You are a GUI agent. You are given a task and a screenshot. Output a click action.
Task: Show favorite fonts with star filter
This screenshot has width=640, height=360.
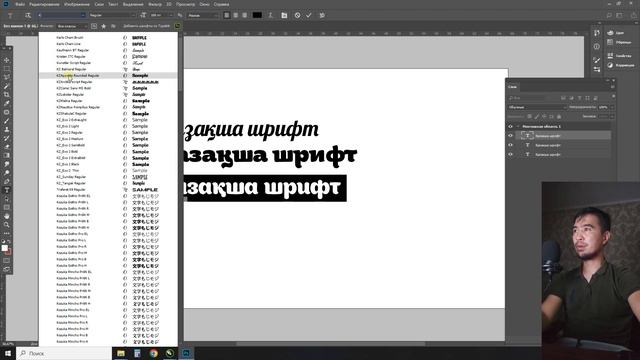click(x=104, y=26)
